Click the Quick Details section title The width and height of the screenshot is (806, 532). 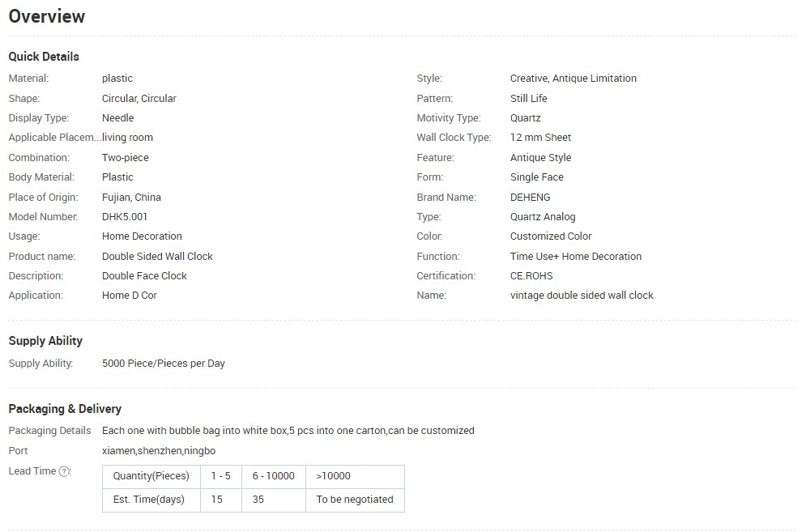[44, 57]
